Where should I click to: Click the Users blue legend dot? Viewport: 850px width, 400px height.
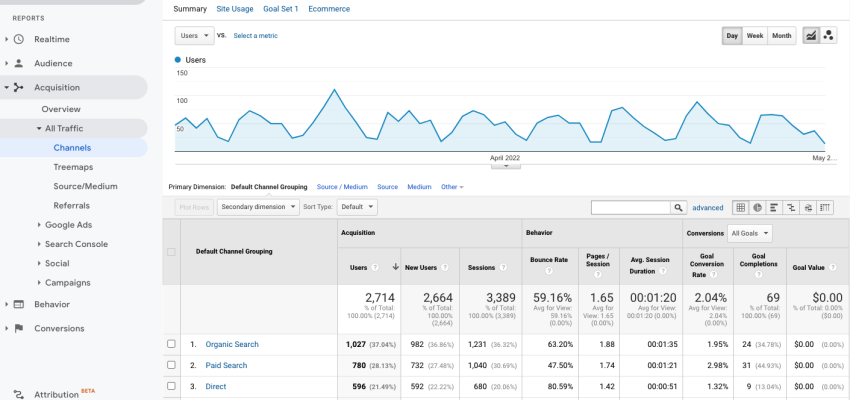pos(178,60)
